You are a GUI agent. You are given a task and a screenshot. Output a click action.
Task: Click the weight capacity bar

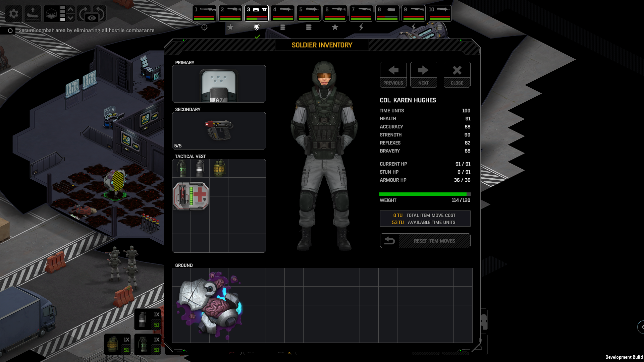point(425,194)
